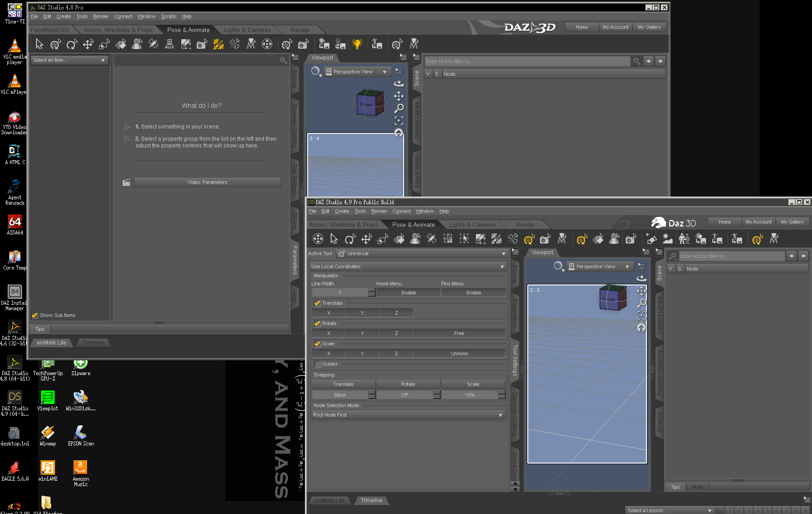Open the Scripts menu in DAZ Studio 4.8
Screen dimensions: 812x514
[169, 16]
